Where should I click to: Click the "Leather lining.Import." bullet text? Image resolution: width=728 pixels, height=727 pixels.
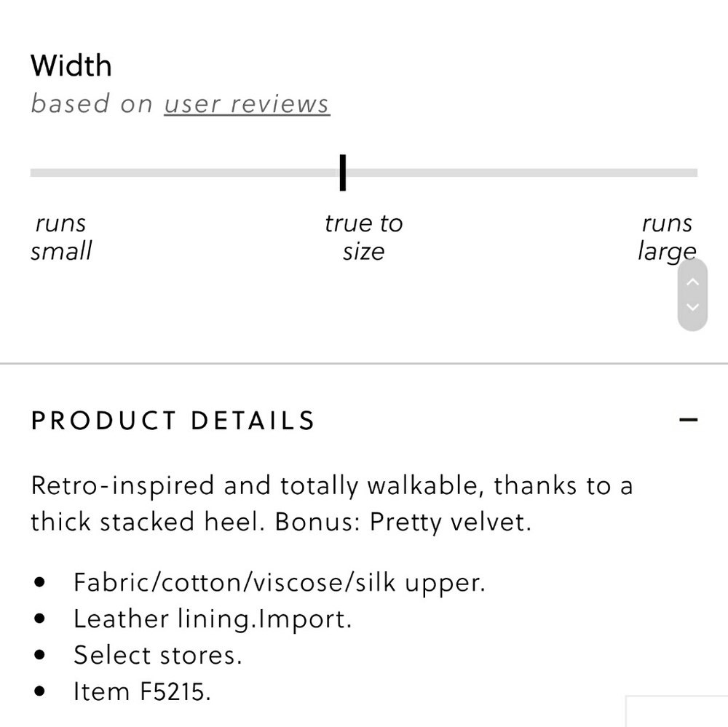[x=213, y=619]
